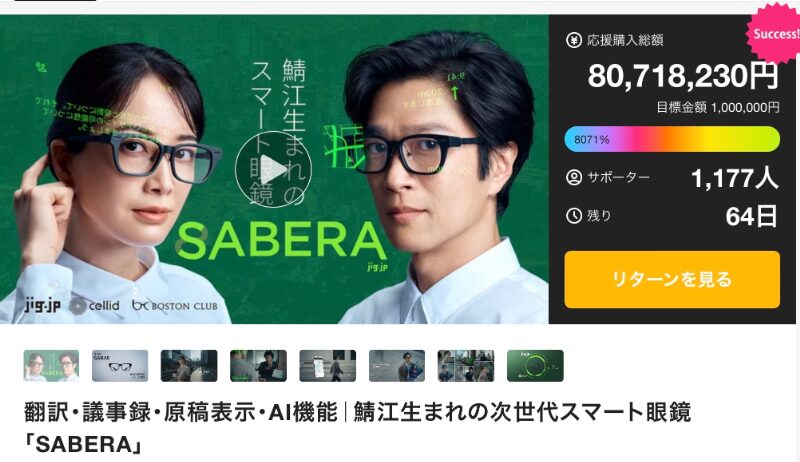Select the third gallery thumbnail
This screenshot has width=800, height=462.
[x=189, y=366]
